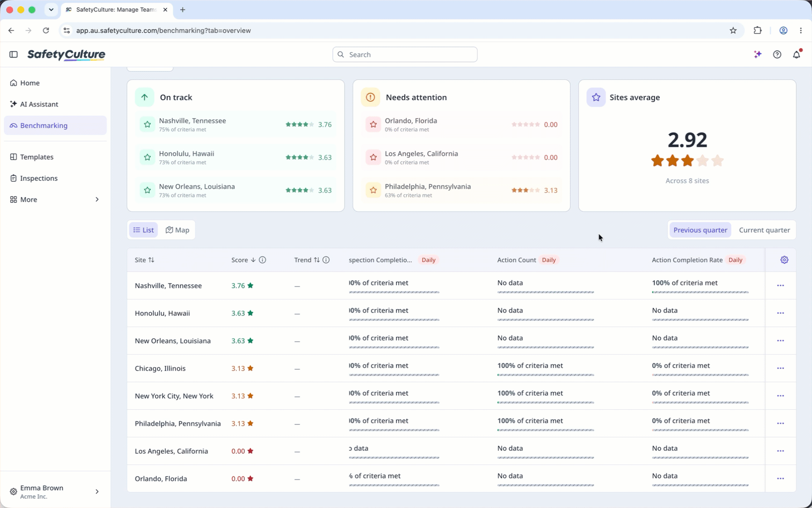Open Orlando, Florida card in Needs attention
The image size is (812, 508).
(461, 124)
